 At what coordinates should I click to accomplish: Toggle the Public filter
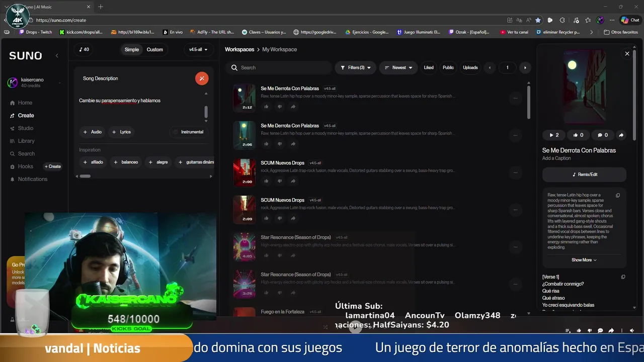[448, 67]
